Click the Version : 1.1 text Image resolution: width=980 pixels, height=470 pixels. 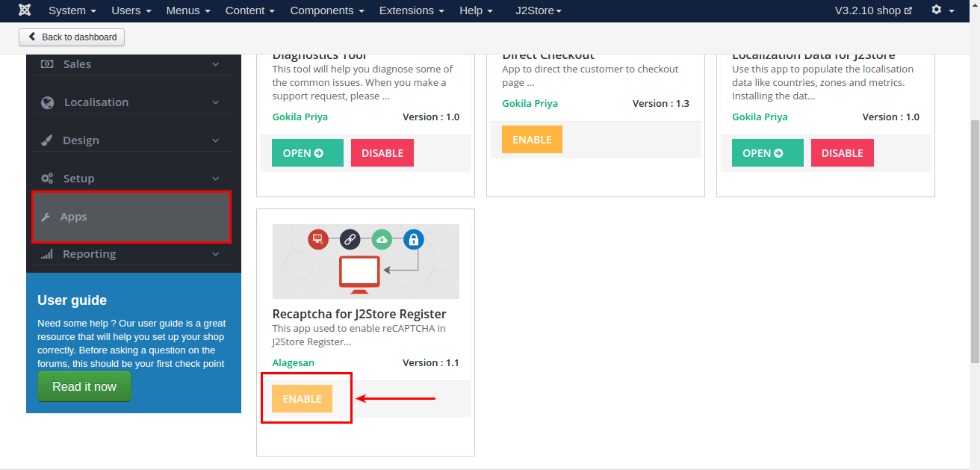pyautogui.click(x=431, y=362)
